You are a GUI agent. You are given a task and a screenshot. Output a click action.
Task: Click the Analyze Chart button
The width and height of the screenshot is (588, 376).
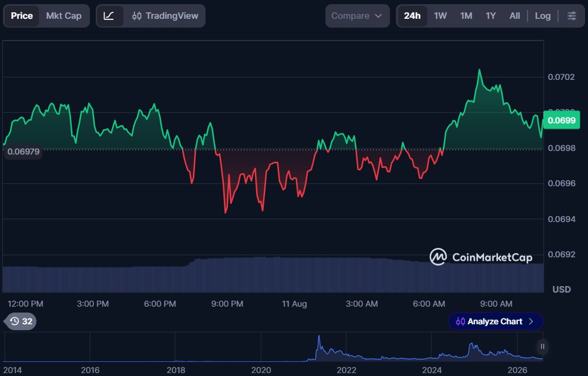[495, 321]
